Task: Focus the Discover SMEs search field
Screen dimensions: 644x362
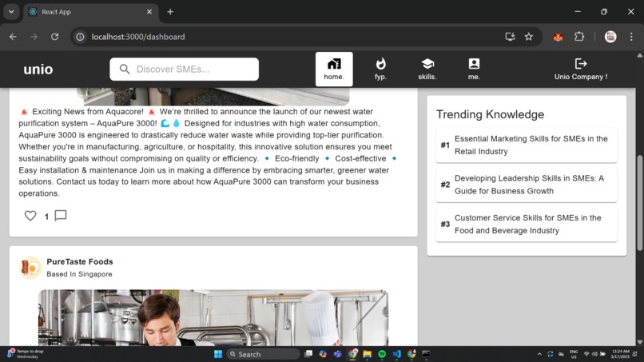Action: coord(184,69)
